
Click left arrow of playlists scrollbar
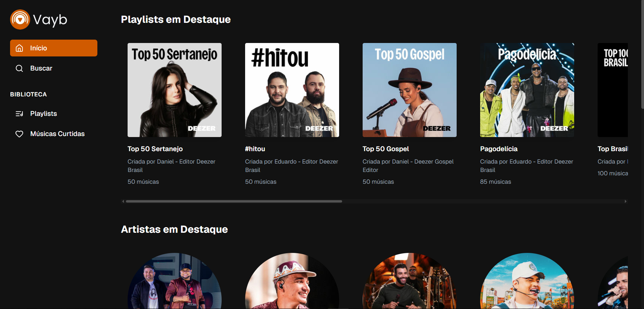[123, 202]
